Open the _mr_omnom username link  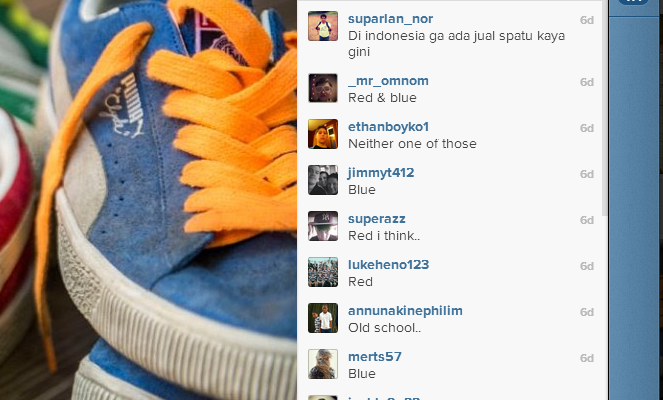[388, 81]
